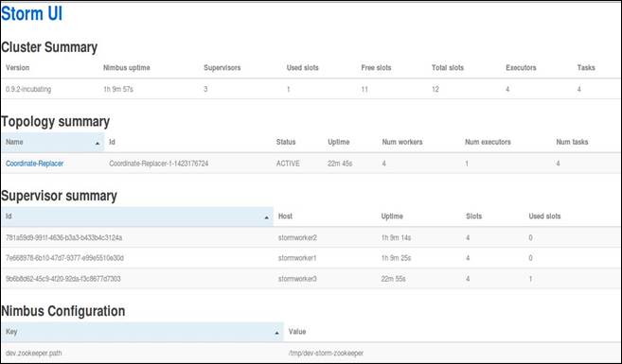Click the Topology summary heading
This screenshot has width=622, height=364.
56,122
